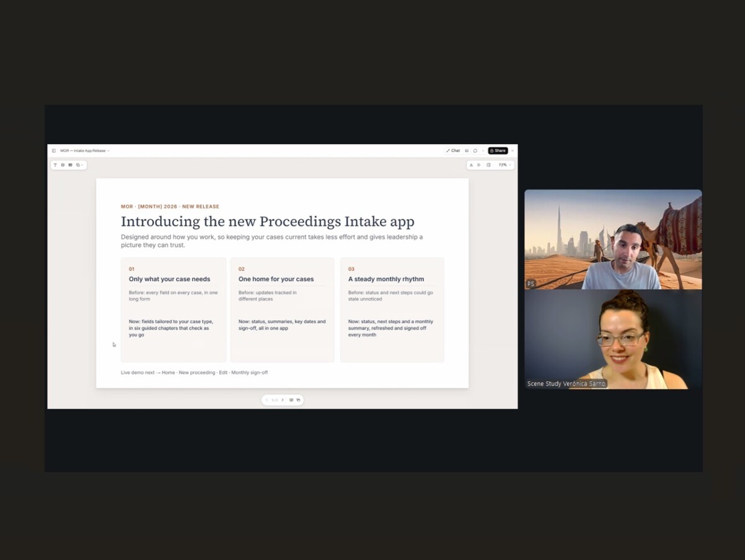Click the export icon in the right toolbar
The height and width of the screenshot is (560, 745).
click(x=471, y=165)
